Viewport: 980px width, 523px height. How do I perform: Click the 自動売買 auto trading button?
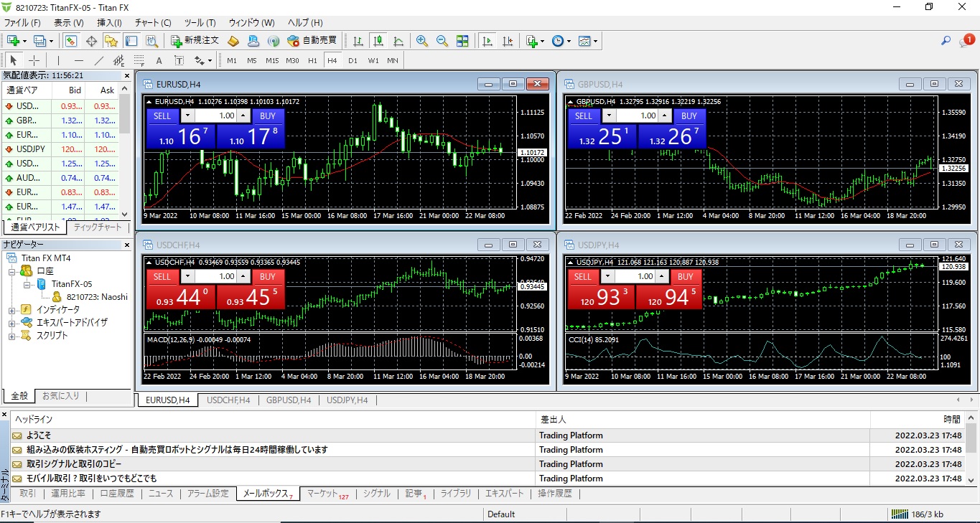312,41
